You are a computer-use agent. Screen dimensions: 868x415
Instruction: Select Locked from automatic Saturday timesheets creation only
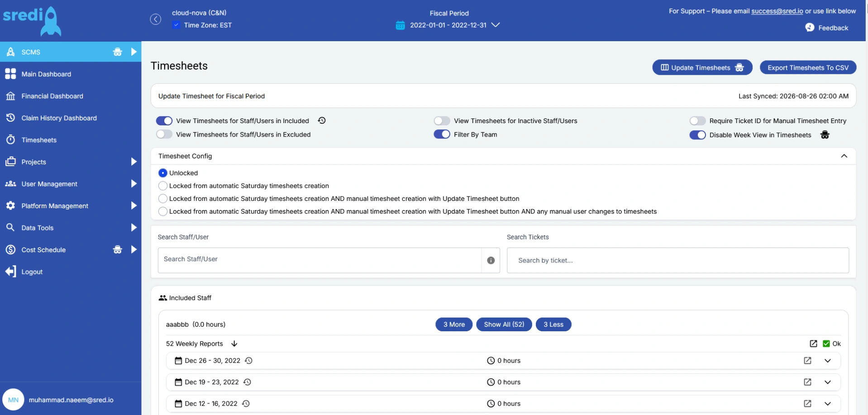pyautogui.click(x=163, y=186)
